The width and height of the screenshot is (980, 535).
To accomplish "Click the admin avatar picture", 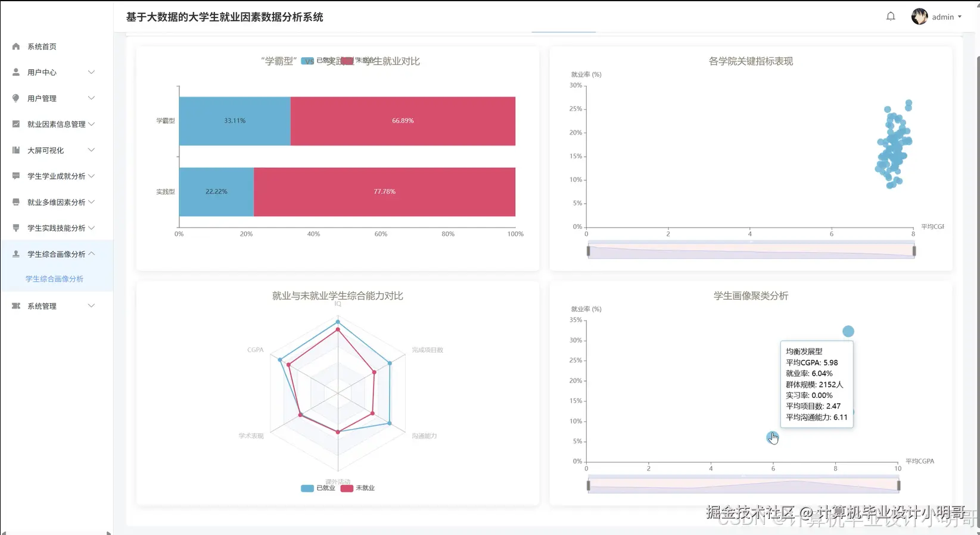I will [919, 17].
